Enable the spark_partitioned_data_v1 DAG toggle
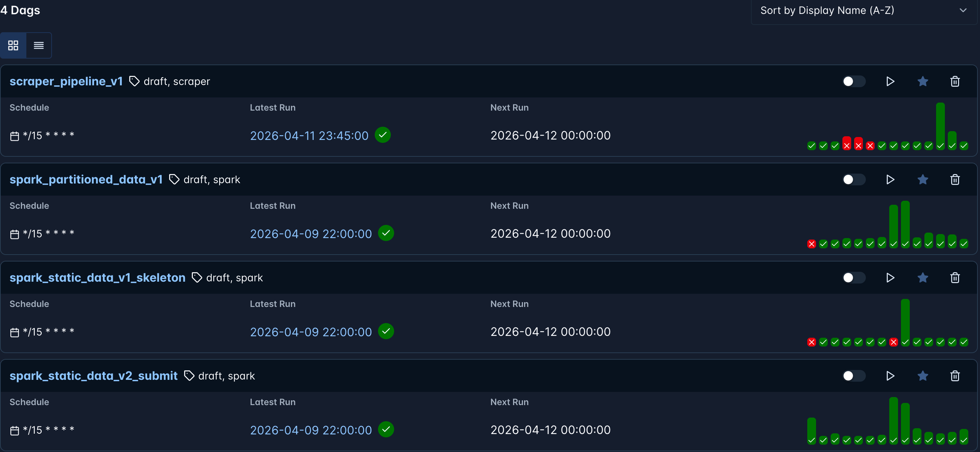 [853, 180]
